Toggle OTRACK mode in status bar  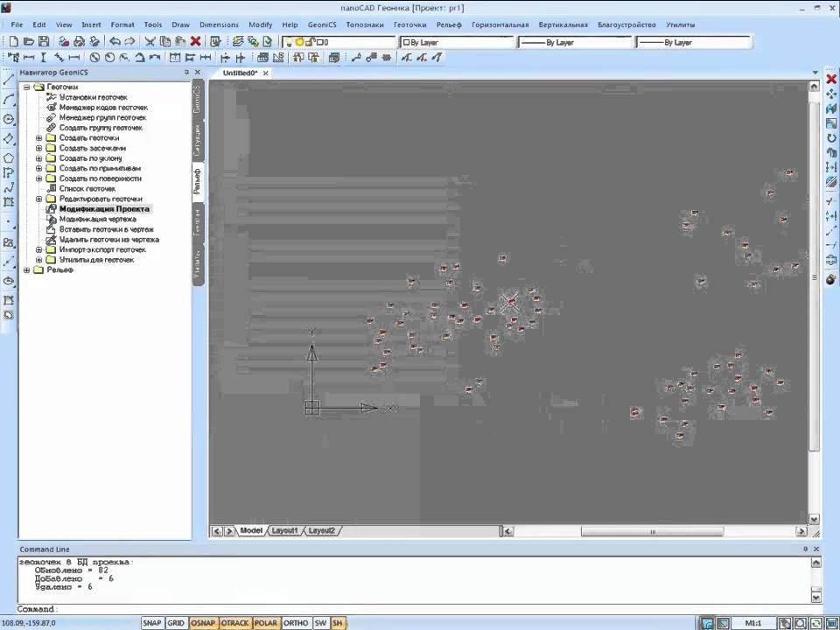(234, 623)
